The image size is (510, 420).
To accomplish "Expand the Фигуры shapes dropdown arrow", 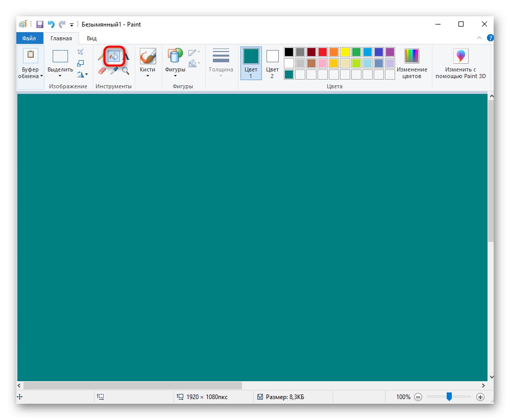I will tap(175, 76).
